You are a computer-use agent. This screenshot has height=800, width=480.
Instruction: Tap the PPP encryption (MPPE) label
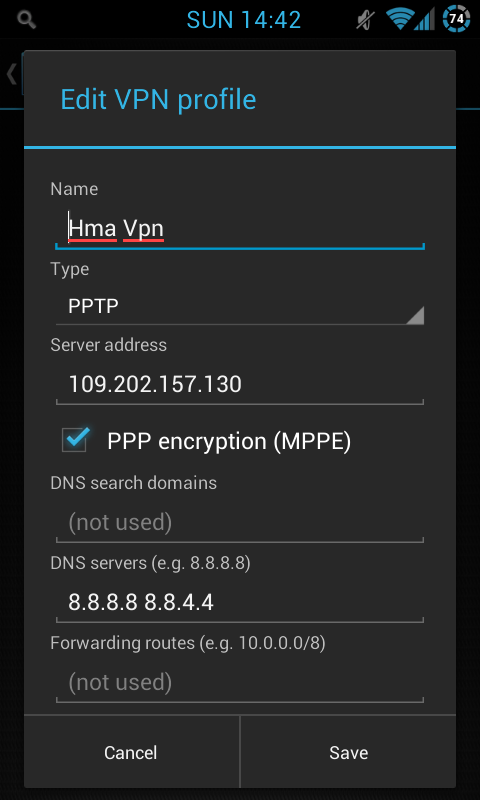tap(229, 441)
